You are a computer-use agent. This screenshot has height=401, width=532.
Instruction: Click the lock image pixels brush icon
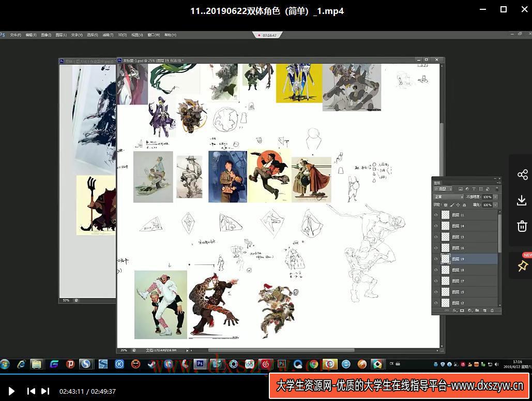pyautogui.click(x=452, y=205)
